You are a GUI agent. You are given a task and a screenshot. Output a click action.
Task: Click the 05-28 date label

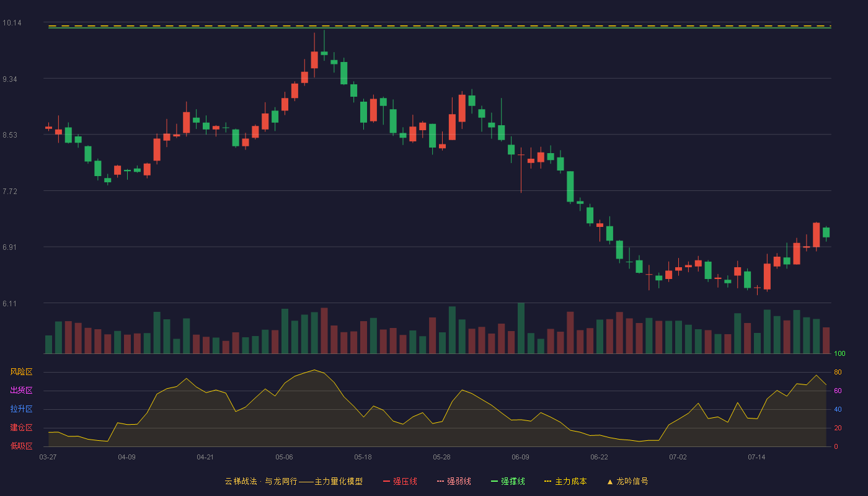coord(441,457)
